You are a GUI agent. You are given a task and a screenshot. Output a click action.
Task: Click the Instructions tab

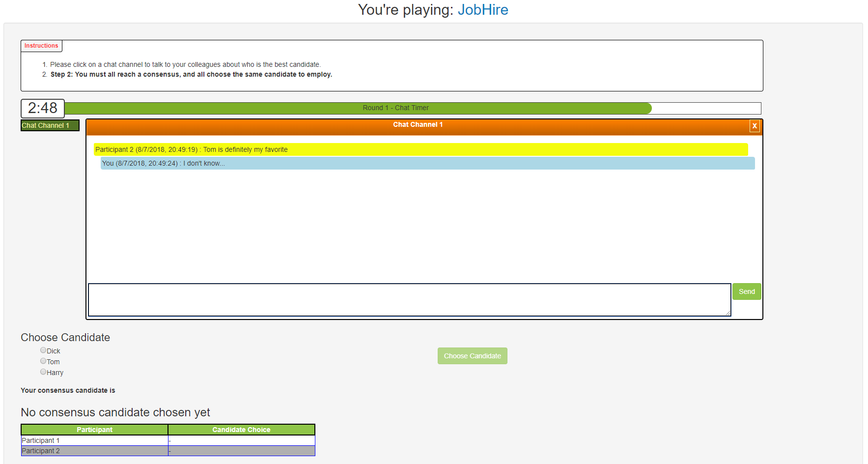pyautogui.click(x=41, y=46)
